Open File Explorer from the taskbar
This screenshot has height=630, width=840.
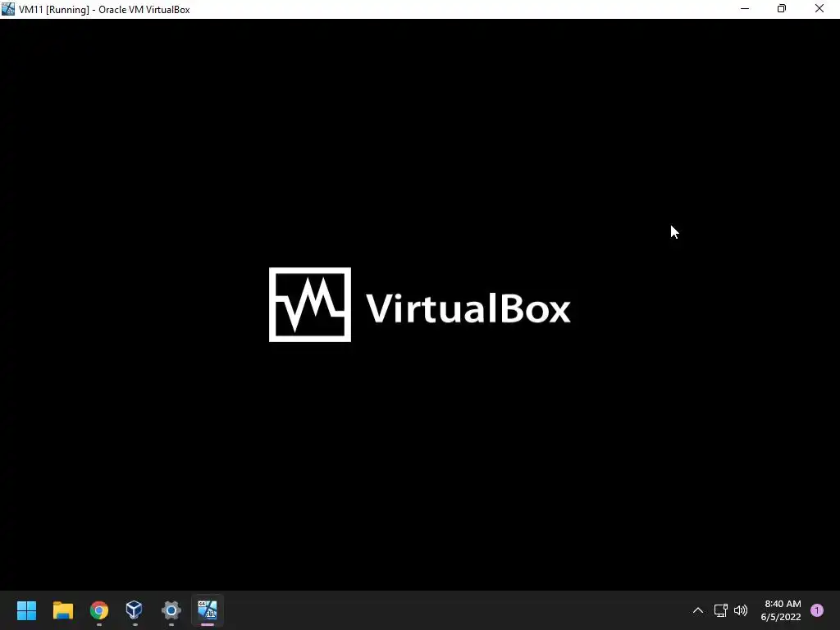click(62, 609)
